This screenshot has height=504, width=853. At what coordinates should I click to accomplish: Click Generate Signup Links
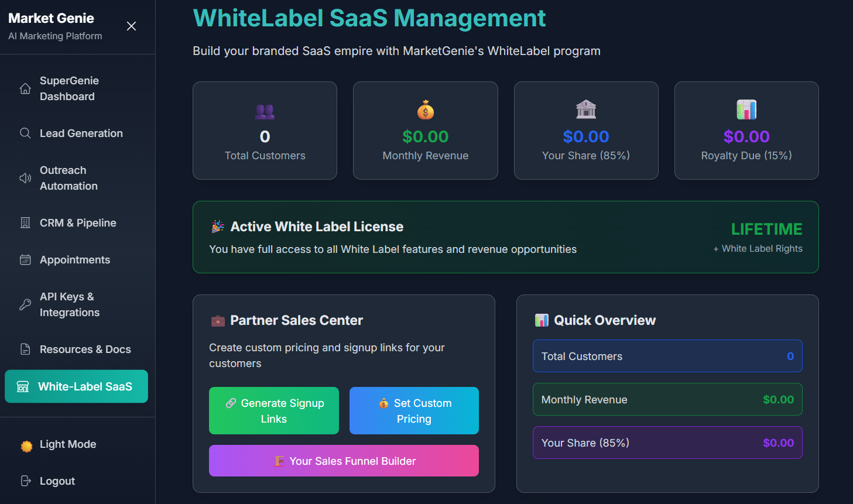[x=273, y=410]
